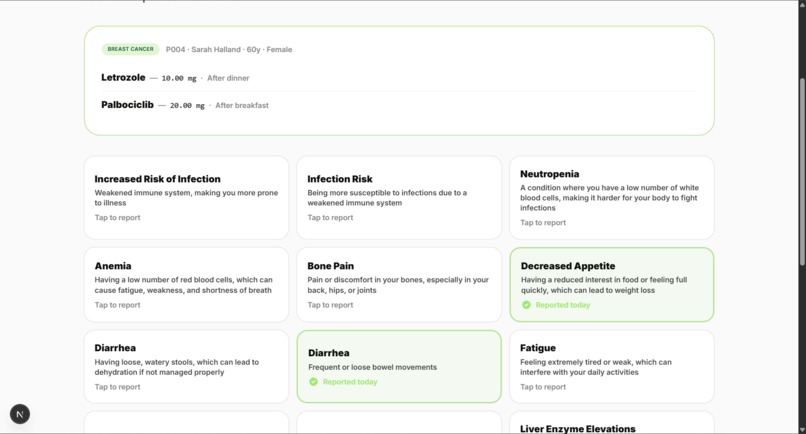The image size is (806, 434).
Task: Click the Palbociclib 20.00 mg dosage
Action: [187, 105]
